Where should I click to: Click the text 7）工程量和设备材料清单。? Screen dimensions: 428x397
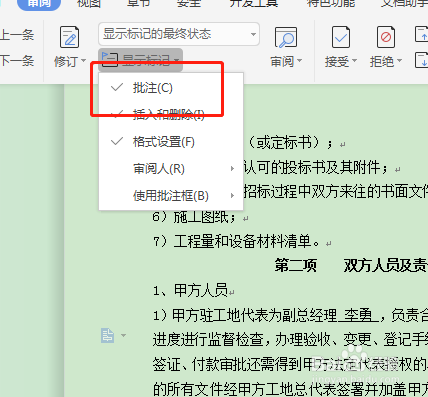point(236,241)
